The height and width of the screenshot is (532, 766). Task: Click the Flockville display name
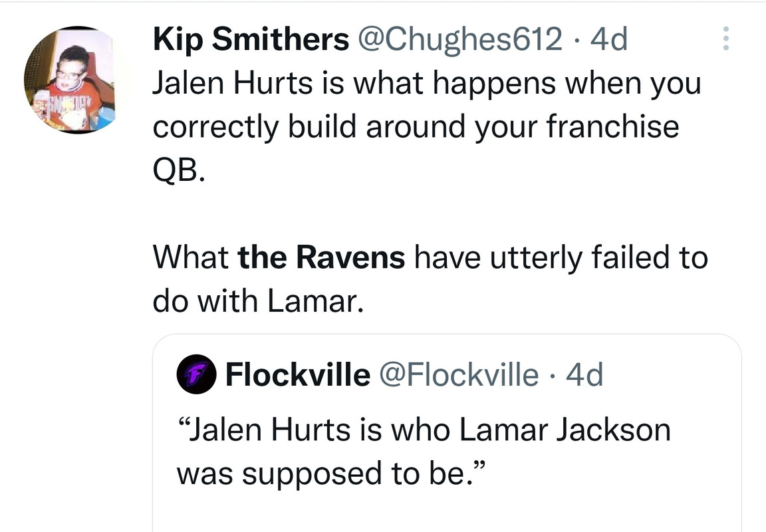pos(297,376)
